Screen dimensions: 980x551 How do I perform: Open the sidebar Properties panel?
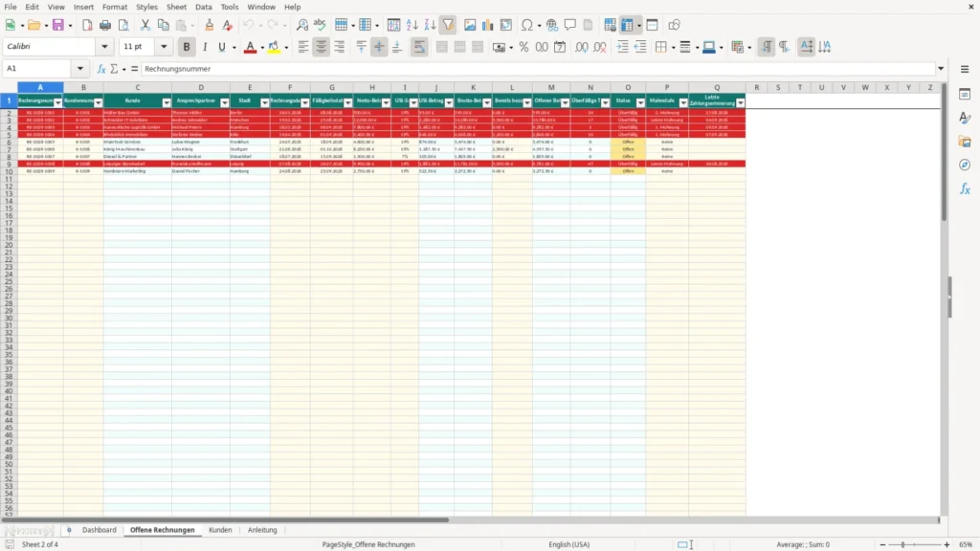click(x=965, y=94)
